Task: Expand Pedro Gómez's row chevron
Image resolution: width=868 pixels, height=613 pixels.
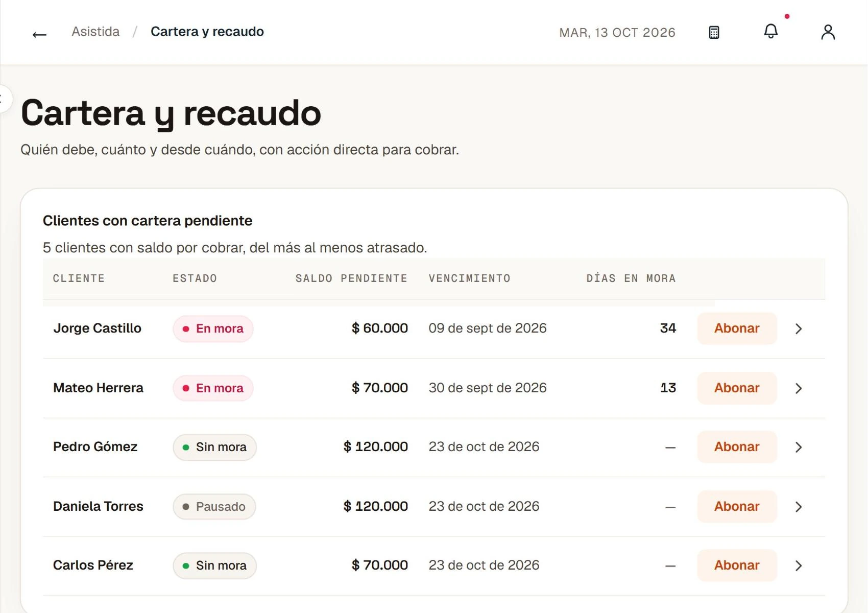Action: (799, 447)
